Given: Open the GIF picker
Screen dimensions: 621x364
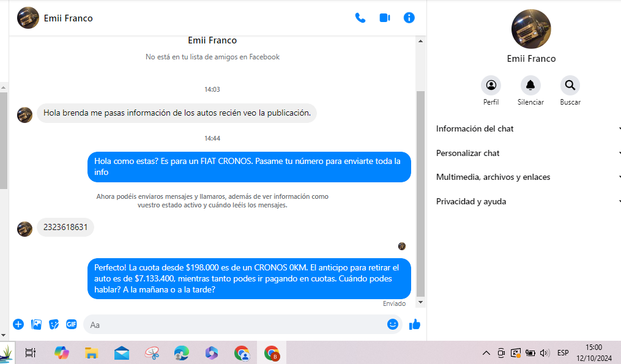Looking at the screenshot, I should click(72, 324).
